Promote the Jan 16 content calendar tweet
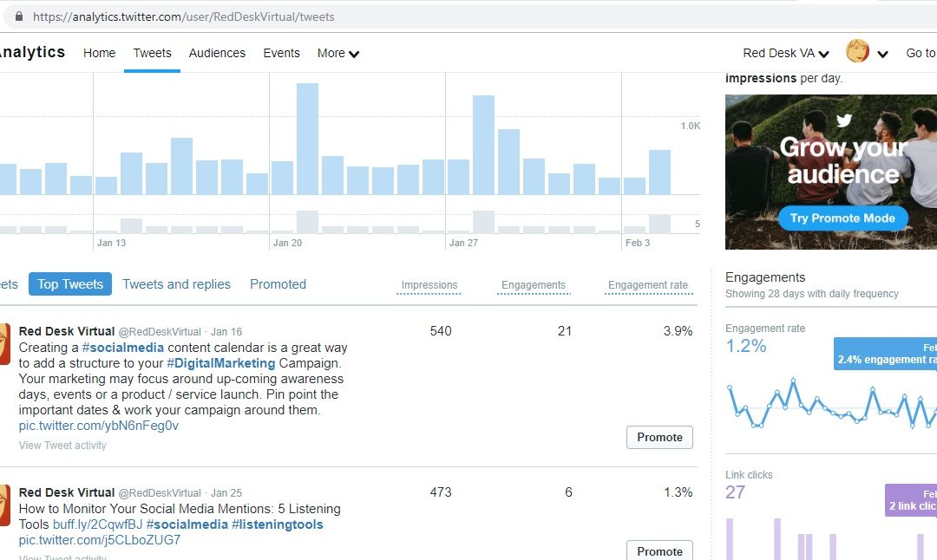Screen dimensions: 937x560 [659, 438]
